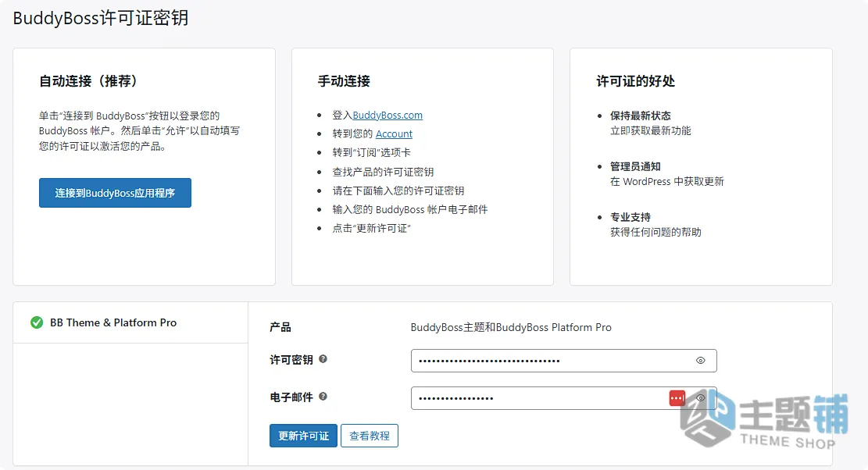
Task: Click the 点击“更新许可证” list item
Action: coord(371,229)
